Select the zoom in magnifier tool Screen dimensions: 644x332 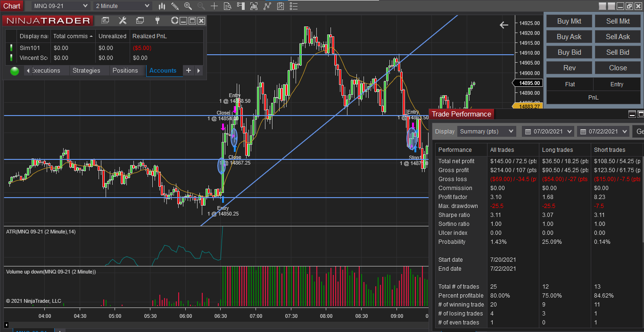click(x=188, y=6)
